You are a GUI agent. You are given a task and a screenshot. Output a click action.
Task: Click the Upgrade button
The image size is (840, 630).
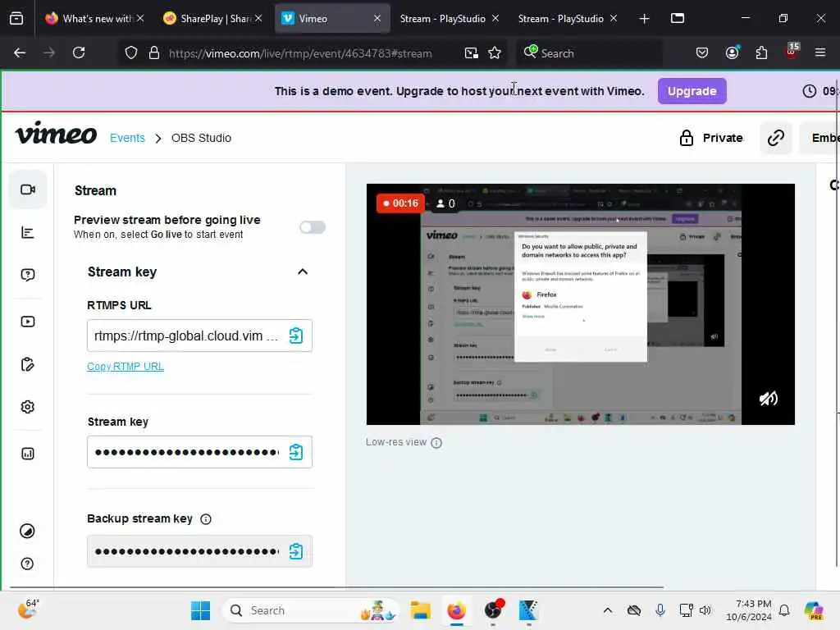[692, 91]
